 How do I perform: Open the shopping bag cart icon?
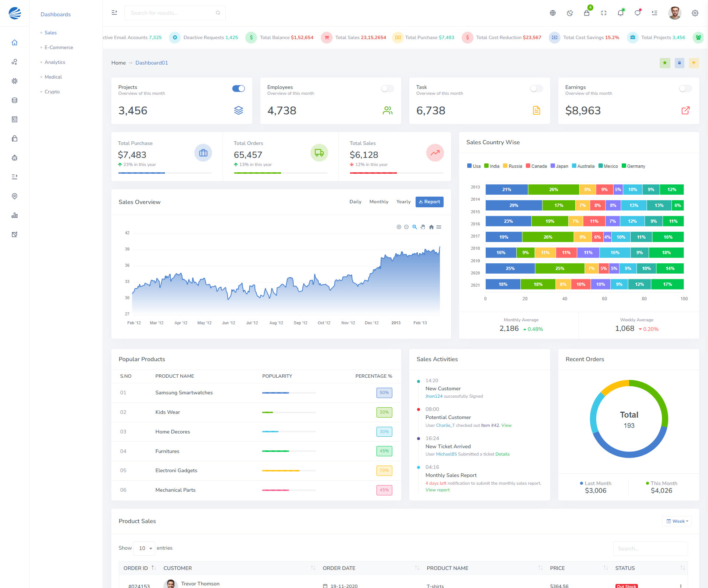(587, 13)
